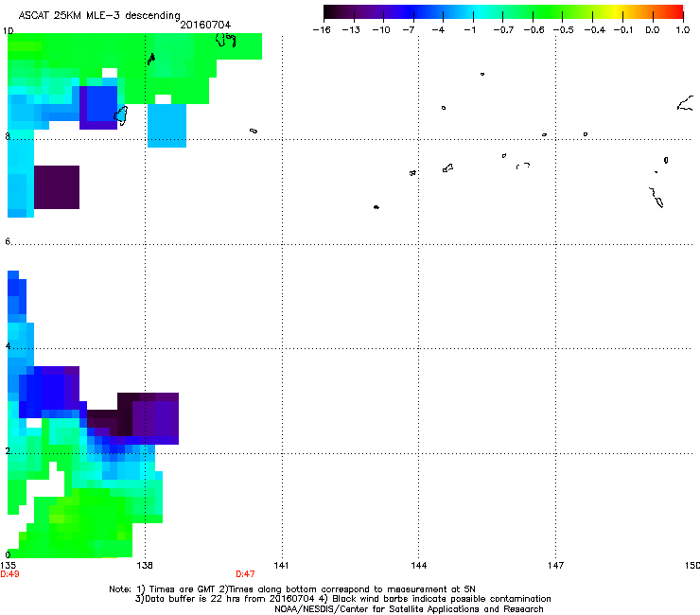
Task: Click the dark purple square near latitude 7
Action: 57,187
